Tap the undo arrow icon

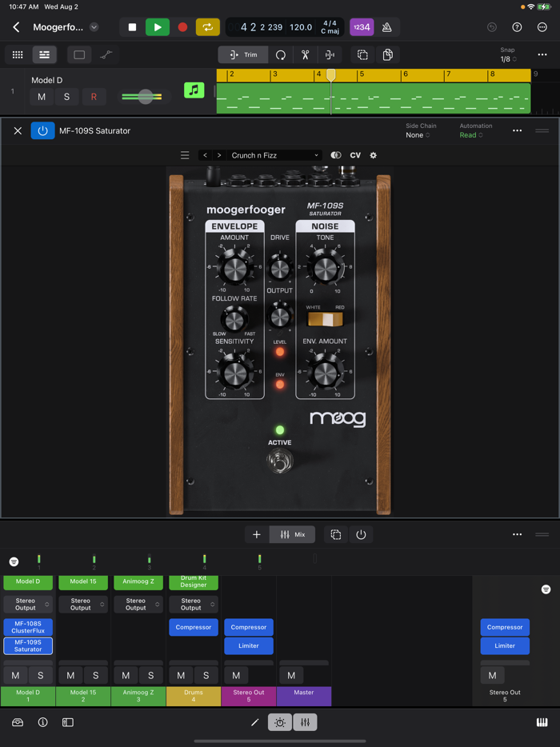492,27
